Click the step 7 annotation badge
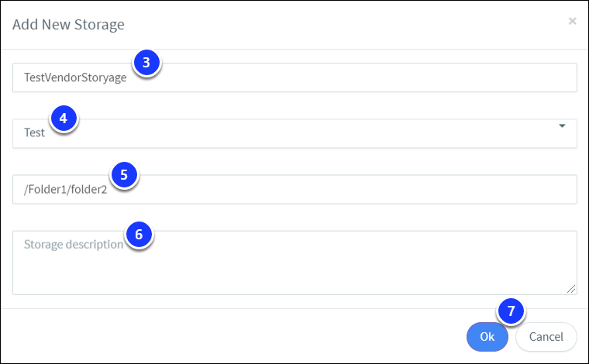Screen dimensions: 589x364 511,311
